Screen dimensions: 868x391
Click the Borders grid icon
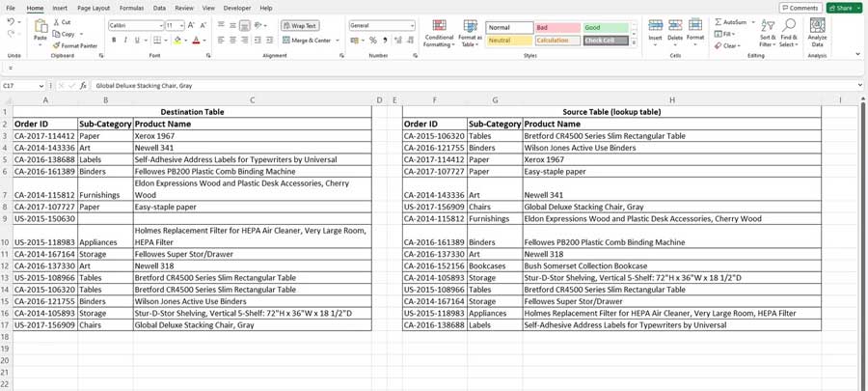(157, 41)
